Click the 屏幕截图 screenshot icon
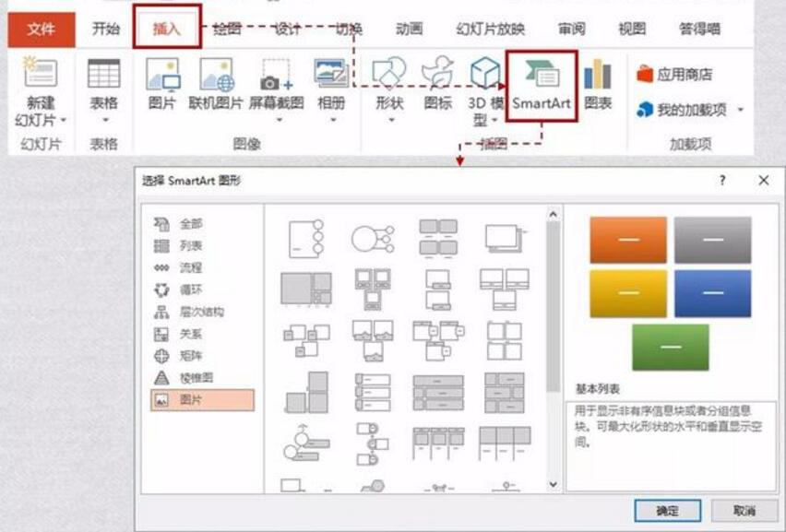Screen dimensions: 786x532 tap(276, 74)
